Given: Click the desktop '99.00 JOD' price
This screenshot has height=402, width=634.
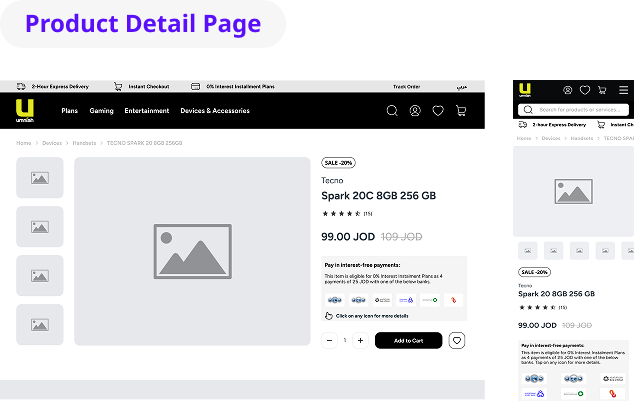Looking at the screenshot, I should (348, 237).
